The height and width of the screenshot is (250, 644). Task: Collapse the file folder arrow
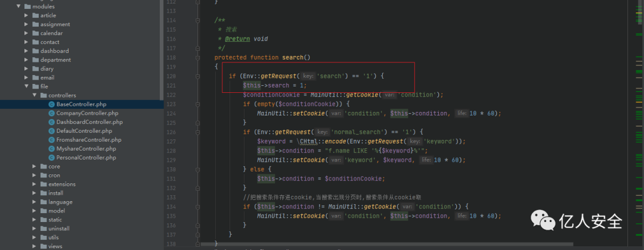pyautogui.click(x=27, y=86)
